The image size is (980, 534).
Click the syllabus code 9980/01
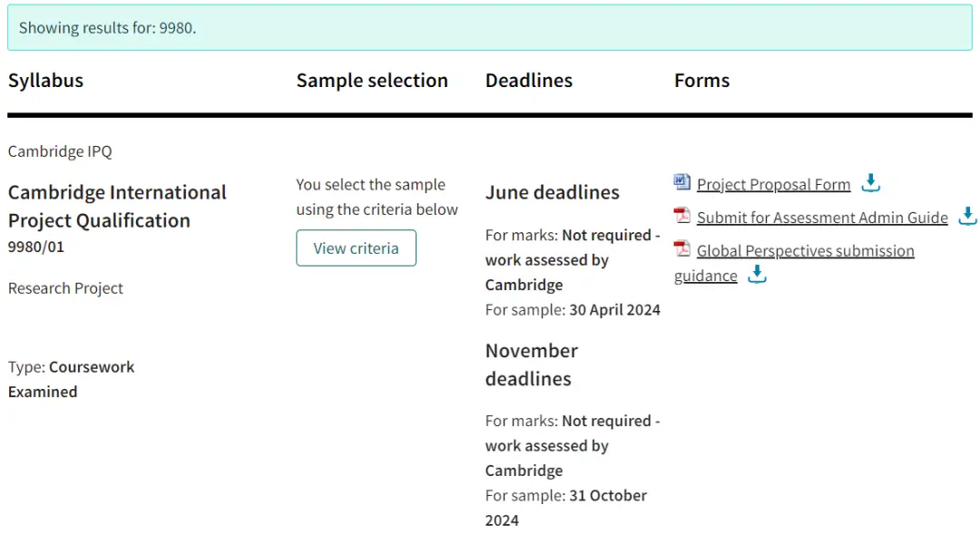tap(36, 247)
